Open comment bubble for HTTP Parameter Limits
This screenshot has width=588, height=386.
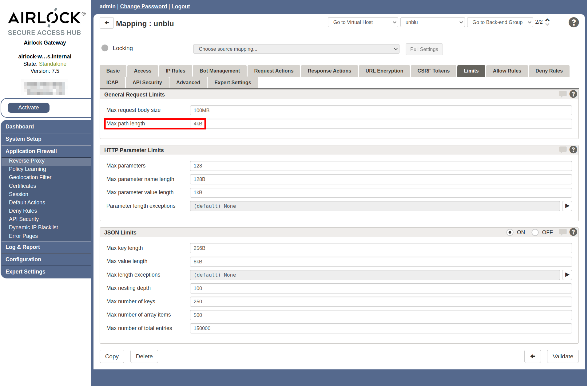(x=562, y=150)
